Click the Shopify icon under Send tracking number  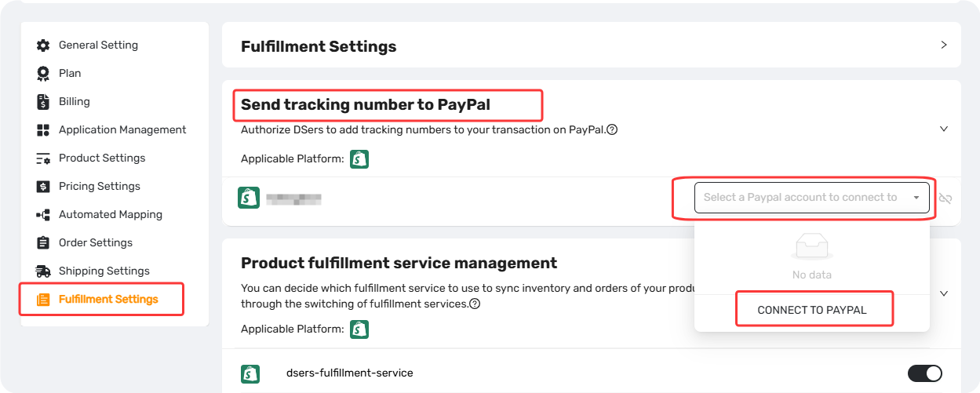(x=359, y=158)
